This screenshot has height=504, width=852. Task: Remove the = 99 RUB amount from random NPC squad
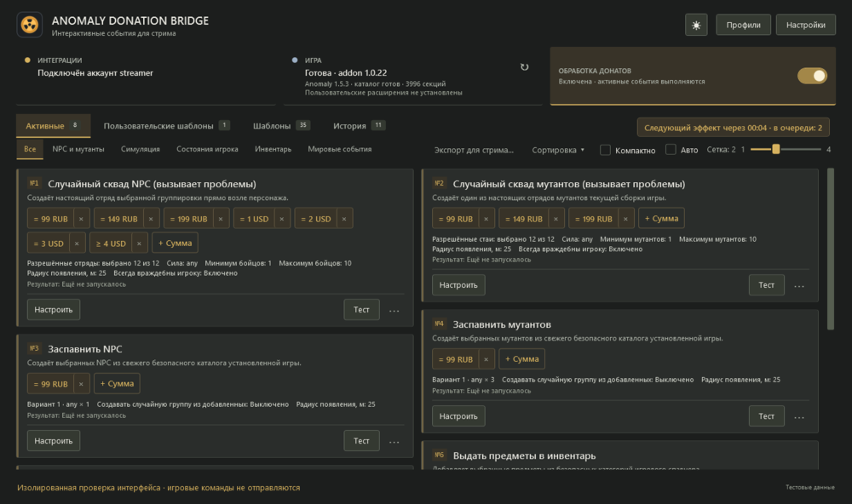click(x=81, y=219)
